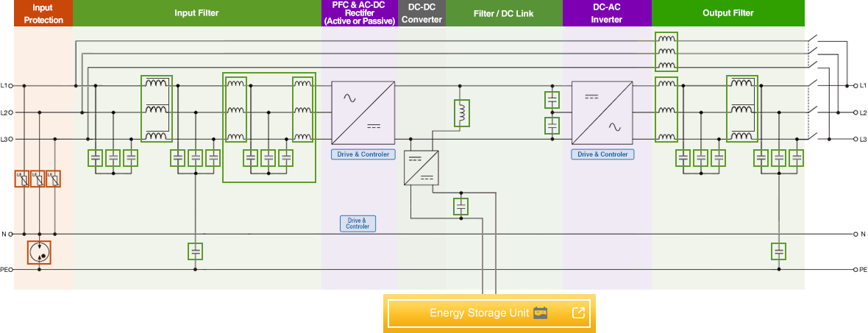This screenshot has width=868, height=333.
Task: Click the small DC-DC converter block
Action: (x=421, y=167)
